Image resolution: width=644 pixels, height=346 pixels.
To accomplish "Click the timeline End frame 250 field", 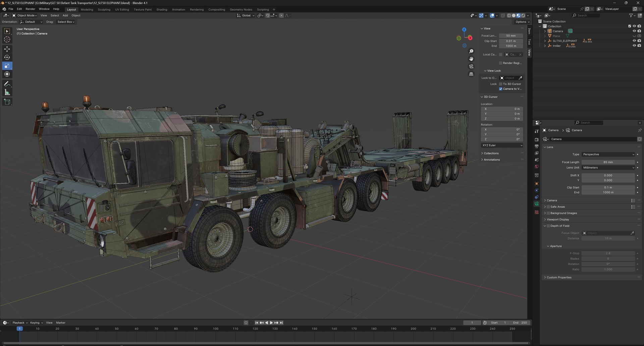I will pos(520,323).
